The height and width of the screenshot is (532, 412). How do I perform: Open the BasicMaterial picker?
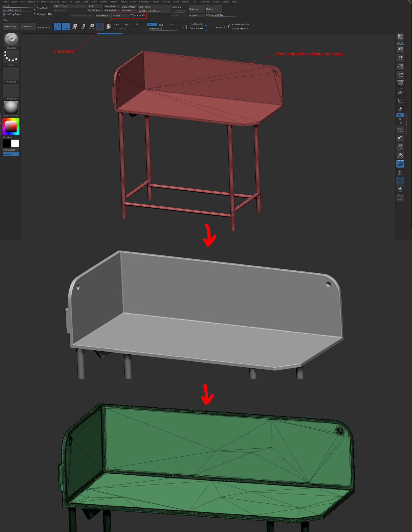(11, 108)
